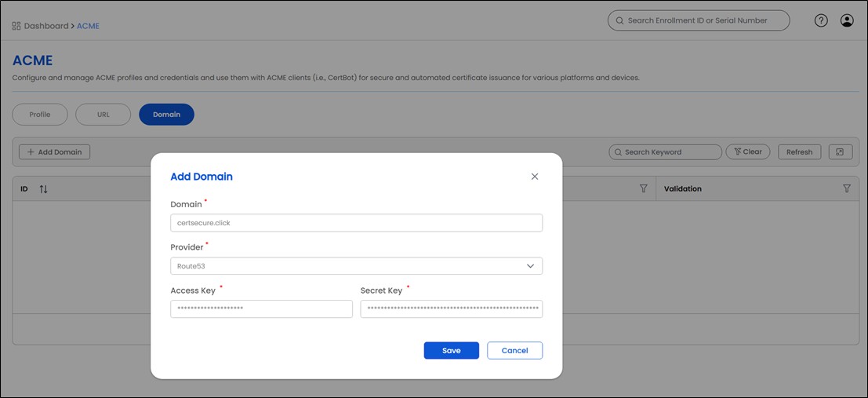This screenshot has width=868, height=398.
Task: Select the Domain tab
Action: (166, 115)
